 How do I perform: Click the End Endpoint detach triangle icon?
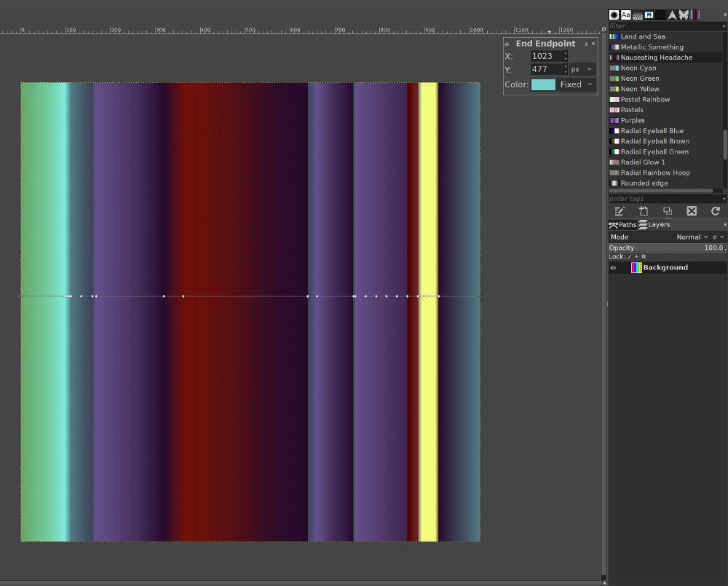[586, 44]
